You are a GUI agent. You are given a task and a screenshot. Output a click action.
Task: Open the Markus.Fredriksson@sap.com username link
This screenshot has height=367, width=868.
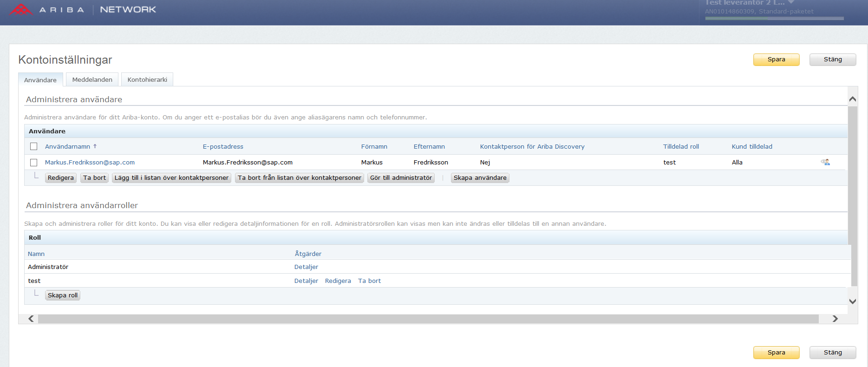click(90, 163)
